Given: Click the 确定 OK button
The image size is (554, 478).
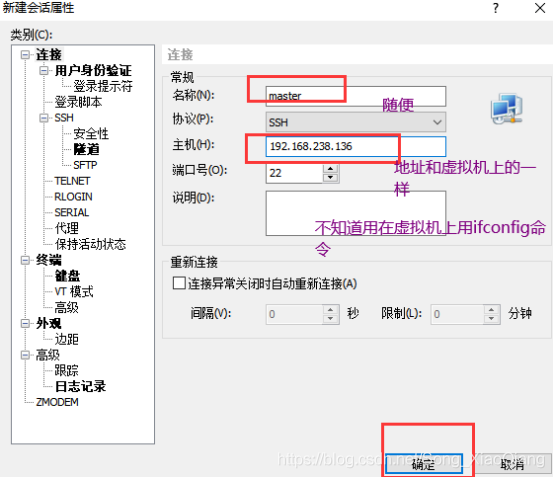Looking at the screenshot, I should [424, 464].
